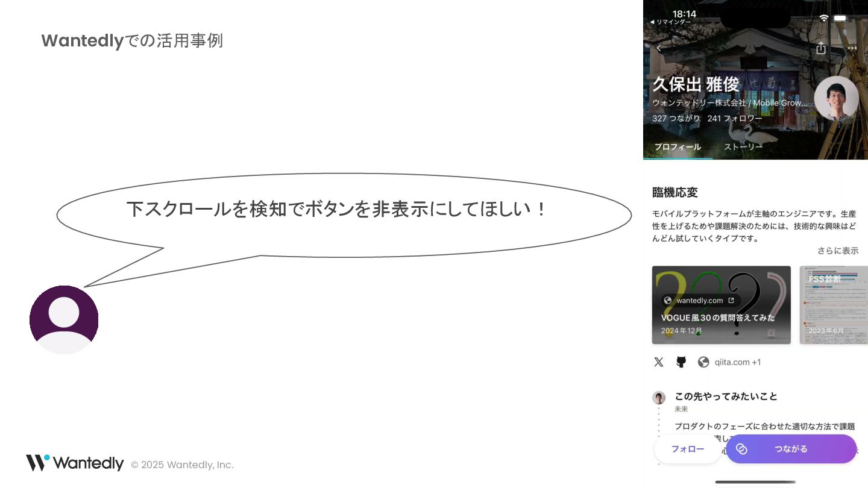Switch to the プロフィール tab
The image size is (868, 488).
point(678,147)
